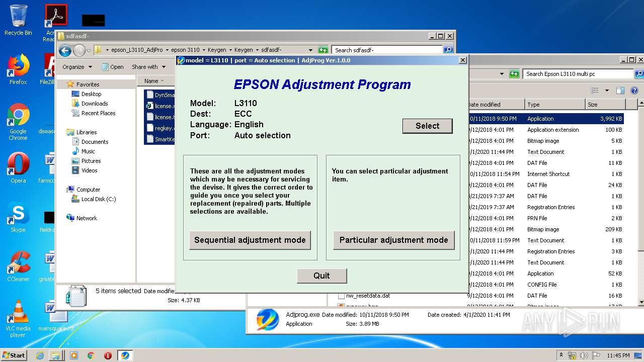
Task: Open the Windows Start menu
Action: [14, 355]
